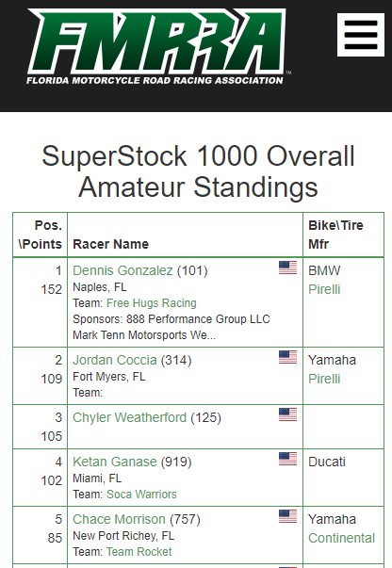Click the Pirelli link in Jordan Coccia row
The width and height of the screenshot is (392, 568).
324,379
